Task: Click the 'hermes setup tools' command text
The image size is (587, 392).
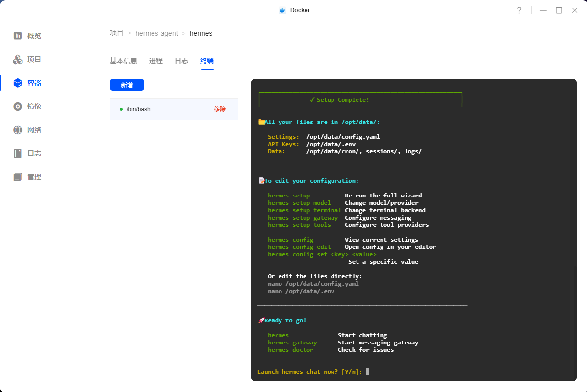Action: pos(299,225)
